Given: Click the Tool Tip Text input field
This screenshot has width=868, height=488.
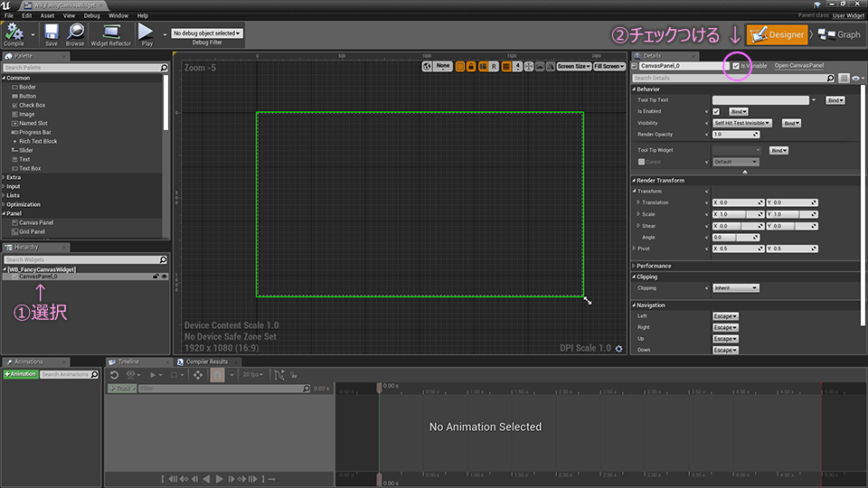Looking at the screenshot, I should point(760,100).
